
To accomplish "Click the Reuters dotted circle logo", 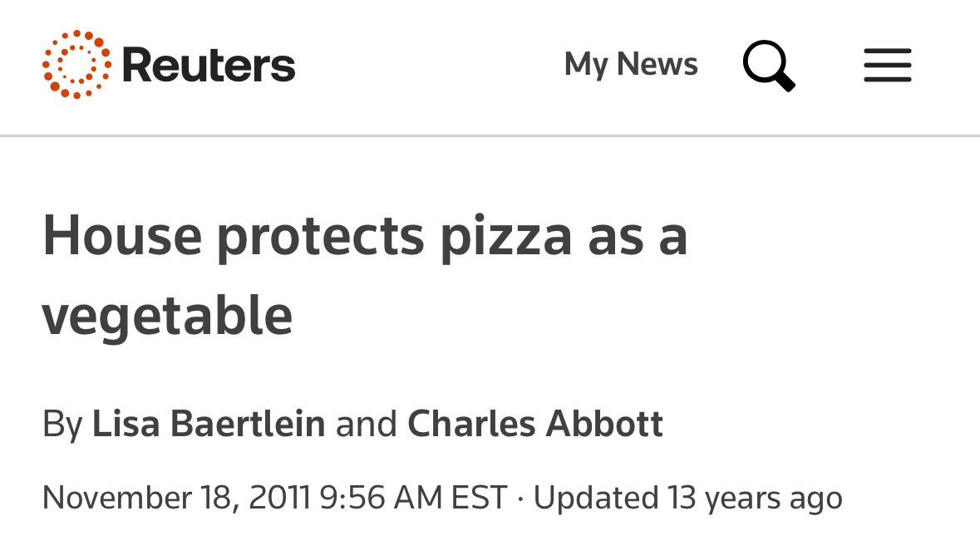I will [76, 65].
